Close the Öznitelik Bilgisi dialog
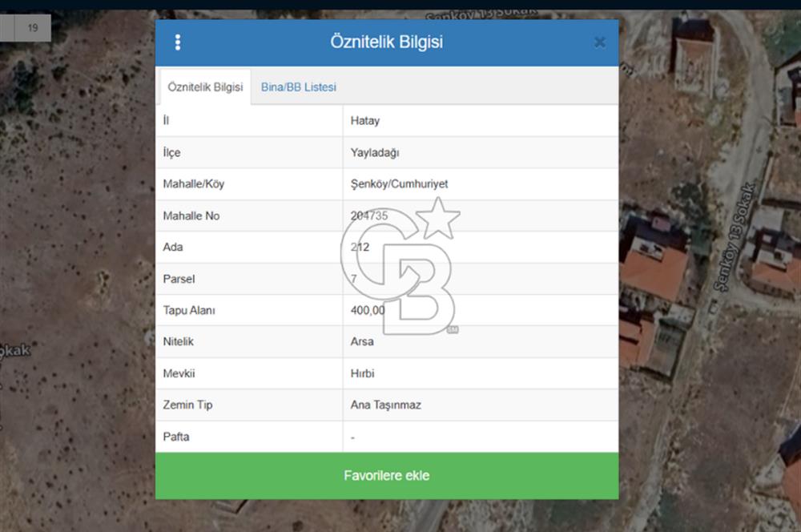The image size is (801, 532). (x=599, y=42)
